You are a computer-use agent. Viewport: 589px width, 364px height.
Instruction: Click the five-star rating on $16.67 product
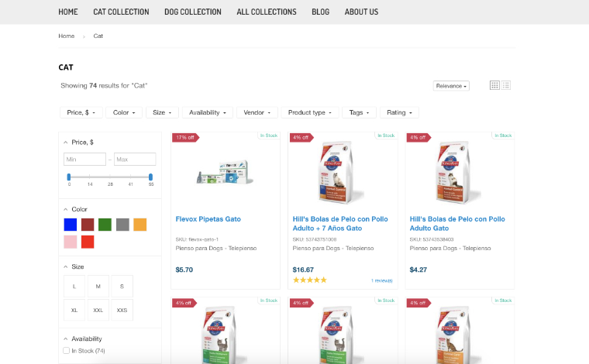[310, 280]
